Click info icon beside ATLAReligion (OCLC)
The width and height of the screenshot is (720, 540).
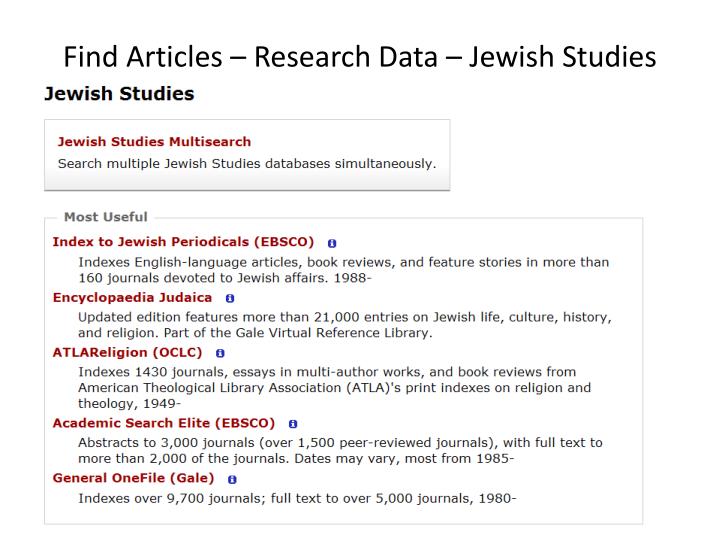[x=220, y=353]
